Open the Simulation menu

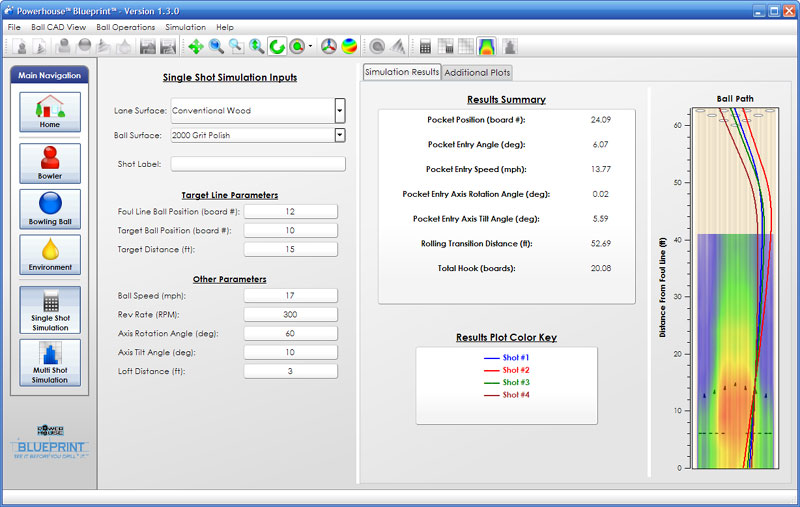coord(185,27)
